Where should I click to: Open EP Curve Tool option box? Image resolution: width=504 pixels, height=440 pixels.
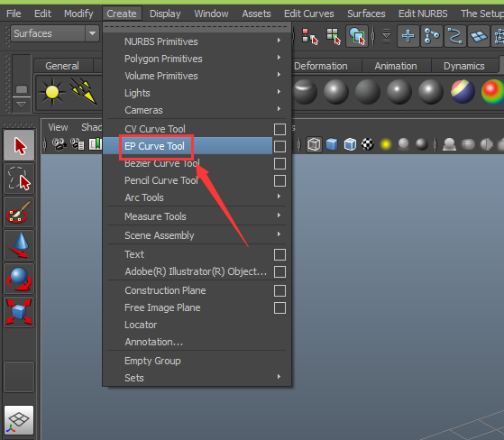click(279, 146)
